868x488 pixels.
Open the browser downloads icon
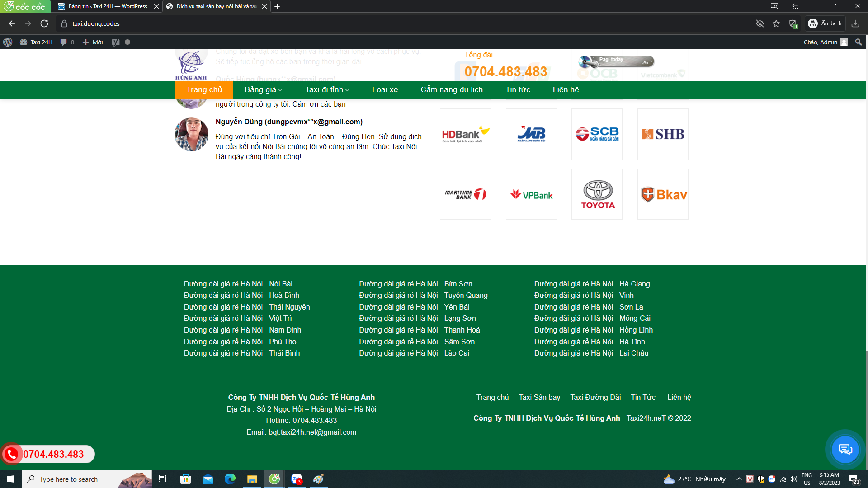pos(855,23)
